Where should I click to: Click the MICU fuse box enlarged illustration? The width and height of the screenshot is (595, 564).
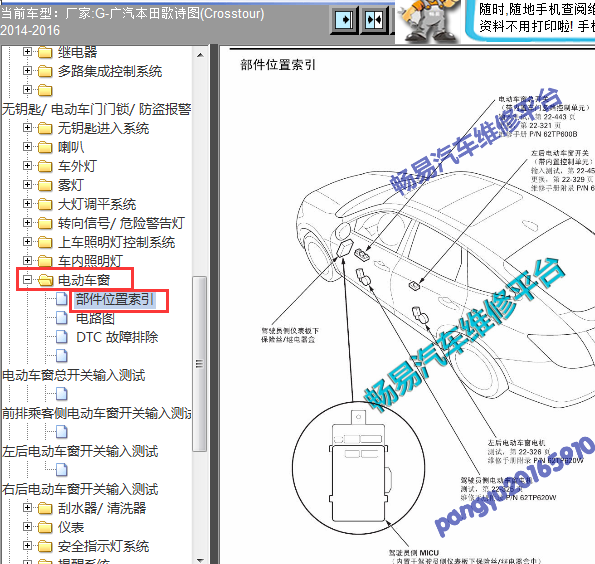(x=359, y=468)
